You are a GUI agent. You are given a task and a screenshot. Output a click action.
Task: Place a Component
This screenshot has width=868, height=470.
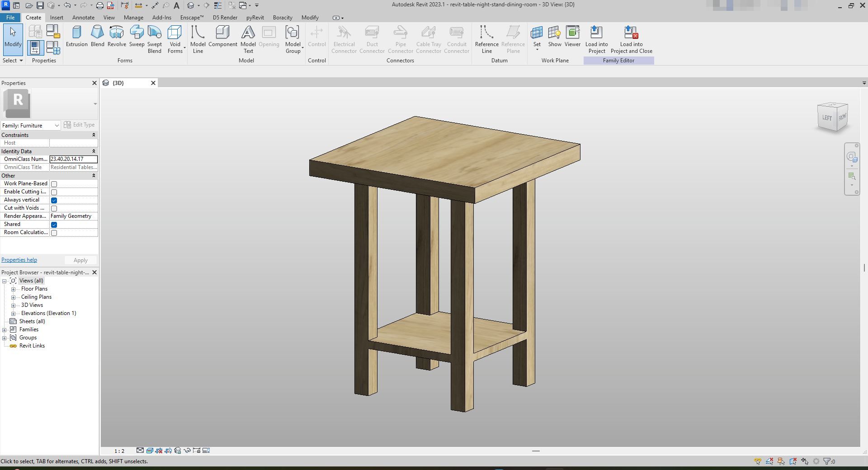(222, 36)
